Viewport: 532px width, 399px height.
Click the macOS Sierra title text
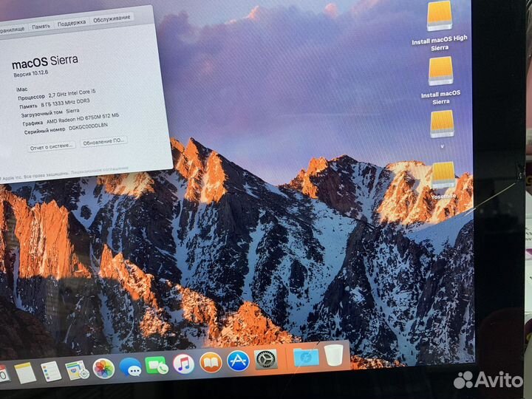coord(45,62)
